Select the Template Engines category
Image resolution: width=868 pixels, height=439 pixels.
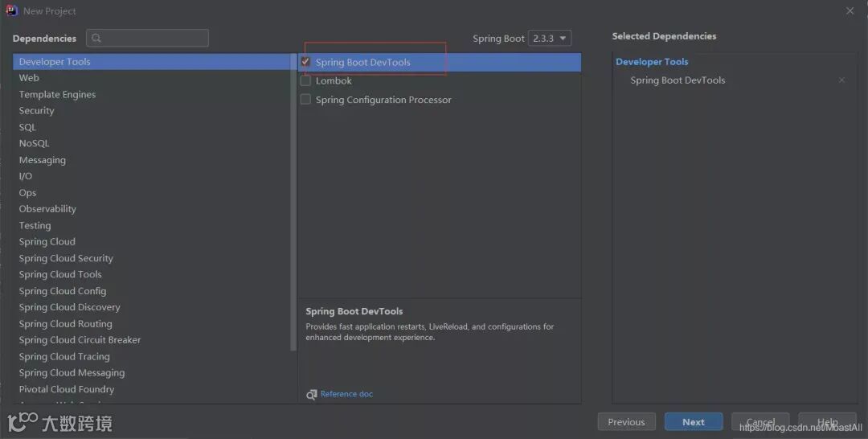(57, 95)
